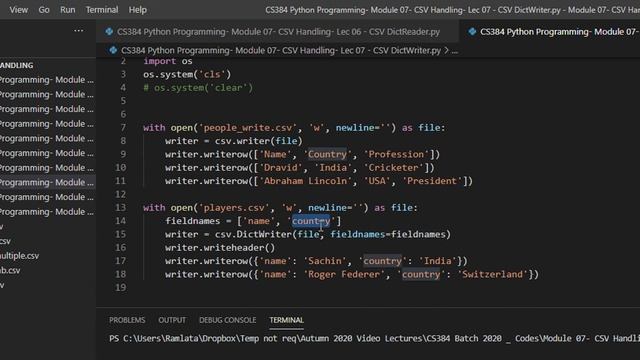Click import os statement on line 2

[x=168, y=61]
